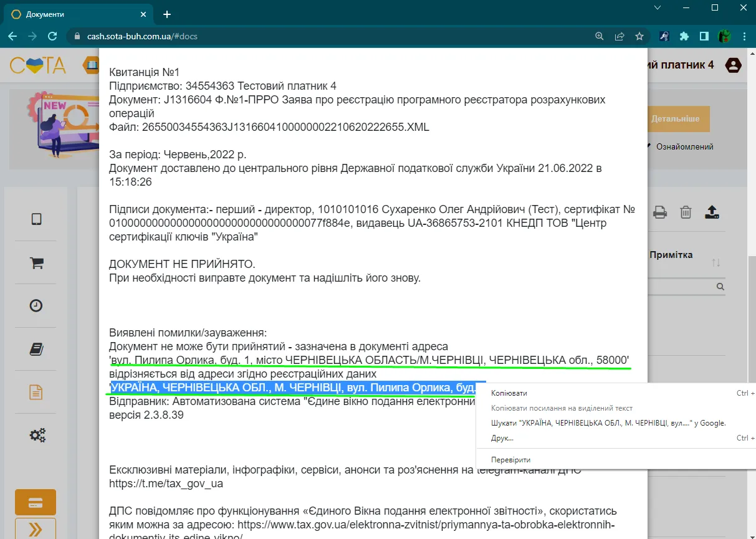The image size is (756, 539).
Task: Click the zoom magnifier icon in address bar
Action: click(600, 36)
